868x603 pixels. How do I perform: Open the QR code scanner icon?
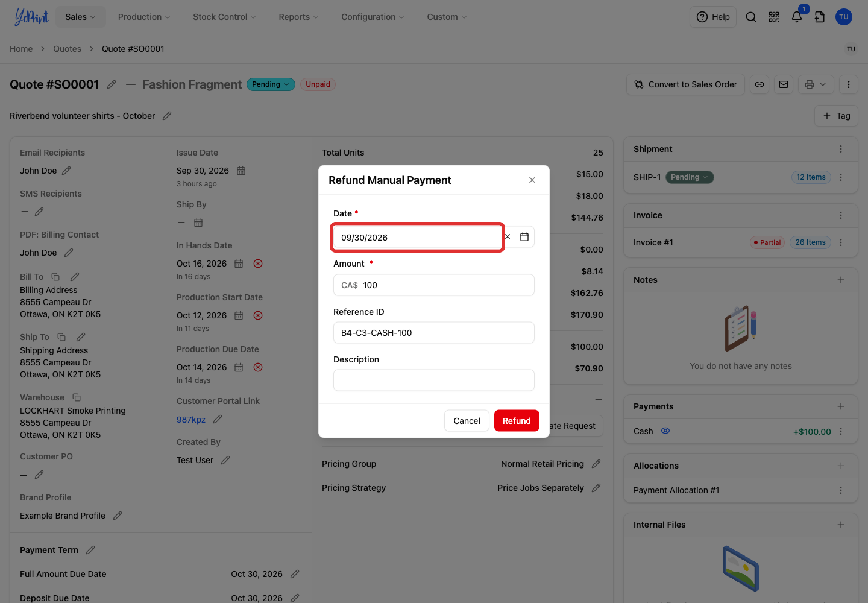point(774,17)
